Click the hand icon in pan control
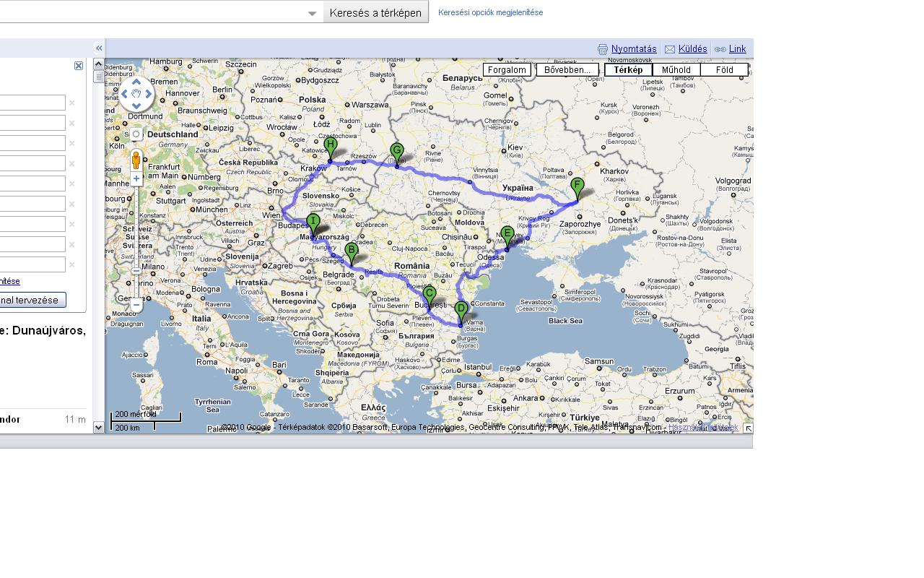This screenshot has height=578, width=924. [136, 94]
